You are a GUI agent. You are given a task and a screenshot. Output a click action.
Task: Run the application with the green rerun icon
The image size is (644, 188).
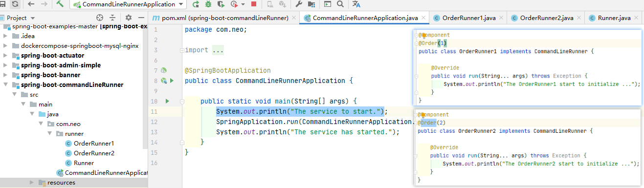coord(196,4)
